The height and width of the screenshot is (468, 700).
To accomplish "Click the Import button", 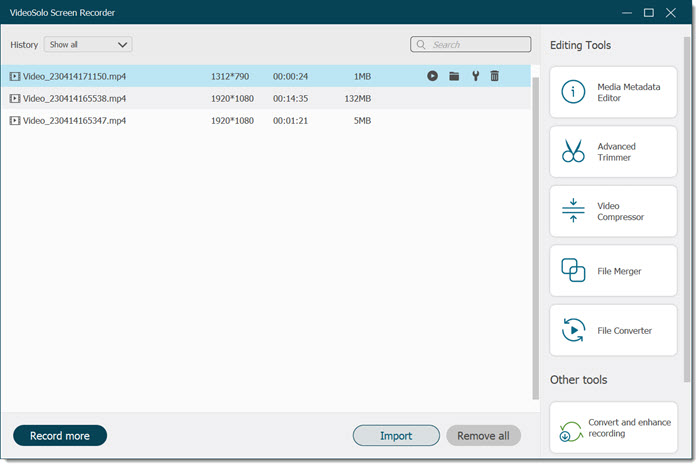I will click(396, 436).
